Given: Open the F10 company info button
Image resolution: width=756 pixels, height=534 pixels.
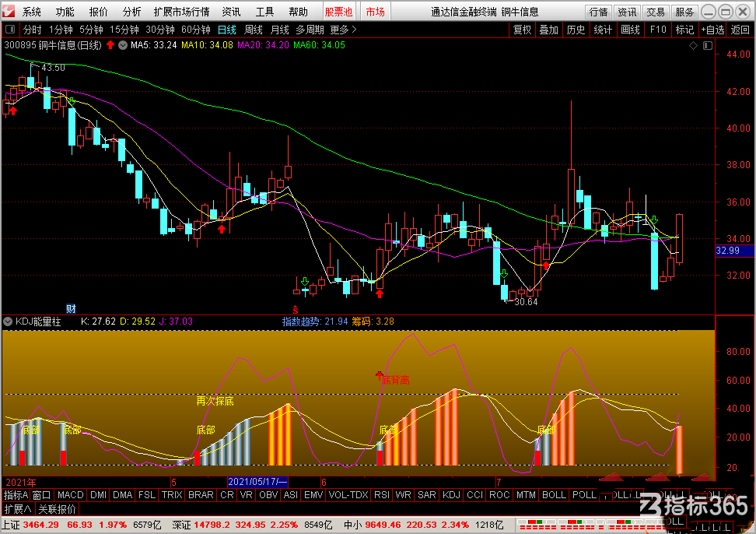Looking at the screenshot, I should [x=658, y=30].
